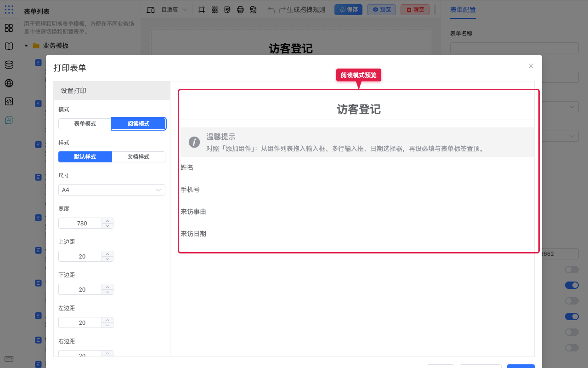Select the 默认样式 style
This screenshot has width=588, height=368.
(x=85, y=157)
